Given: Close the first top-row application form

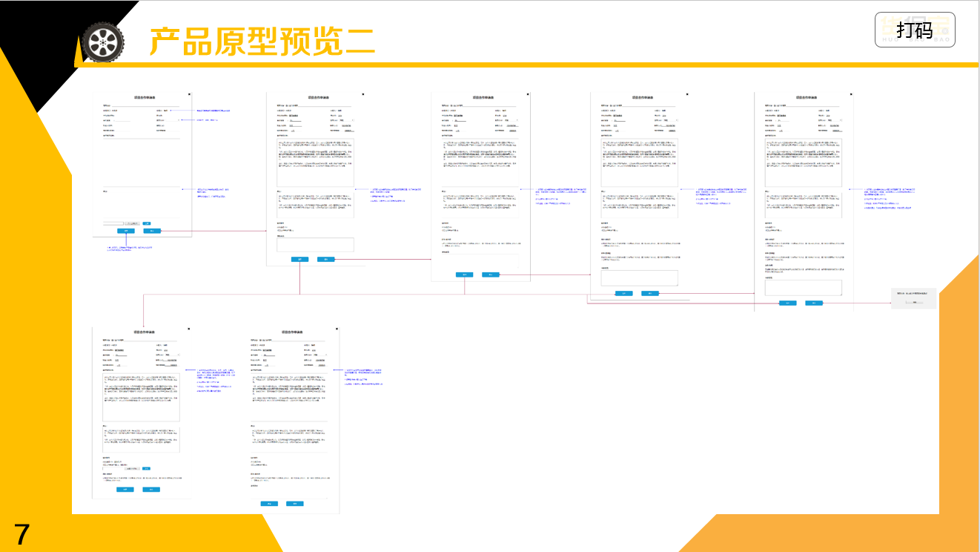Looking at the screenshot, I should 189,94.
